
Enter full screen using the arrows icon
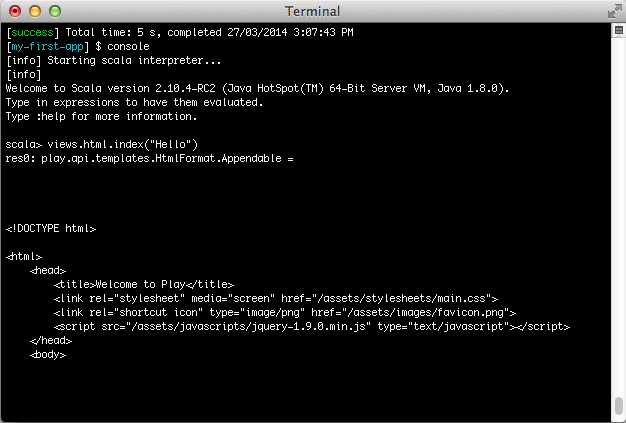click(612, 11)
